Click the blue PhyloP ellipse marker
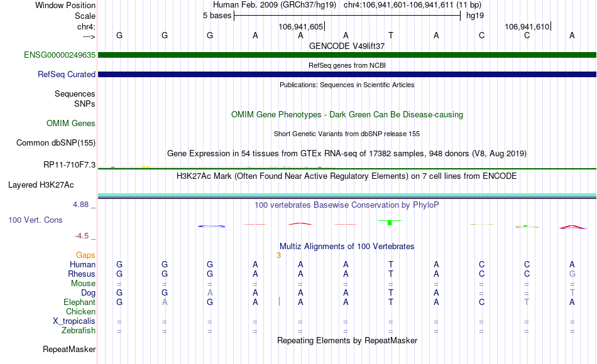 click(x=211, y=227)
